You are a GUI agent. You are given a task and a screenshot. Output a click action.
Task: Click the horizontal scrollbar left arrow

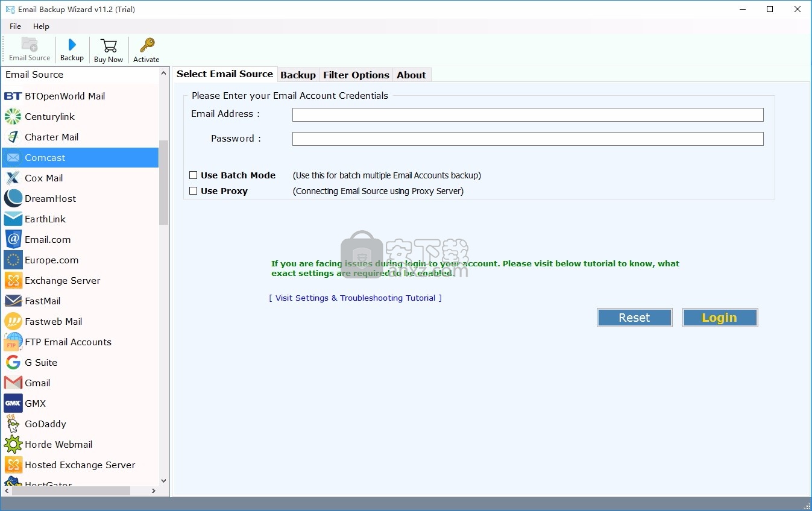(7, 491)
